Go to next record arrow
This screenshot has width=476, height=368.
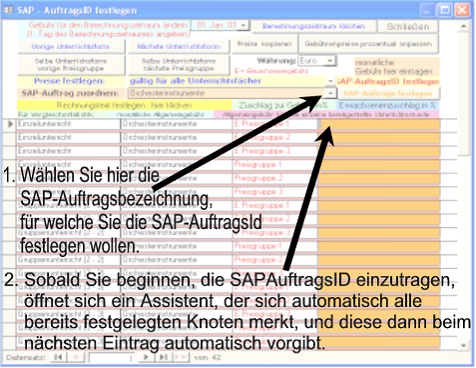[146, 357]
